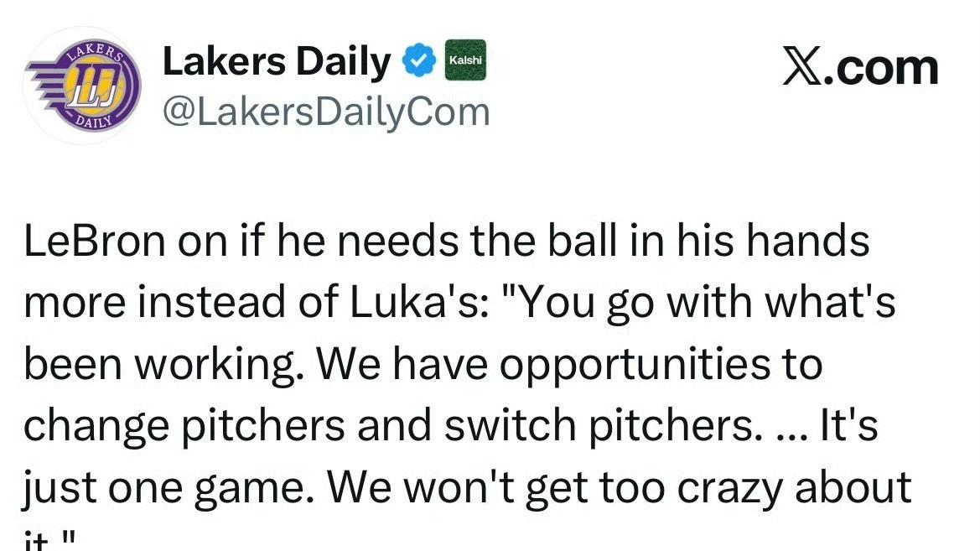Open the Lakers Daily display name

point(276,62)
